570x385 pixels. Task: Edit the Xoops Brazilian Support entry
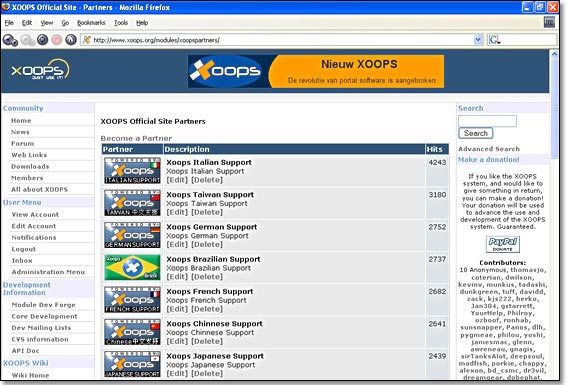[x=177, y=277]
